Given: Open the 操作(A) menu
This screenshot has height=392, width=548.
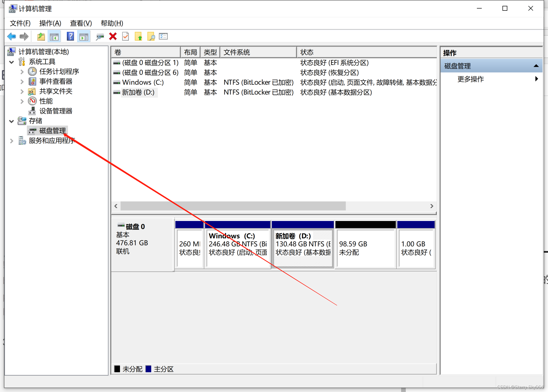Looking at the screenshot, I should (x=50, y=23).
